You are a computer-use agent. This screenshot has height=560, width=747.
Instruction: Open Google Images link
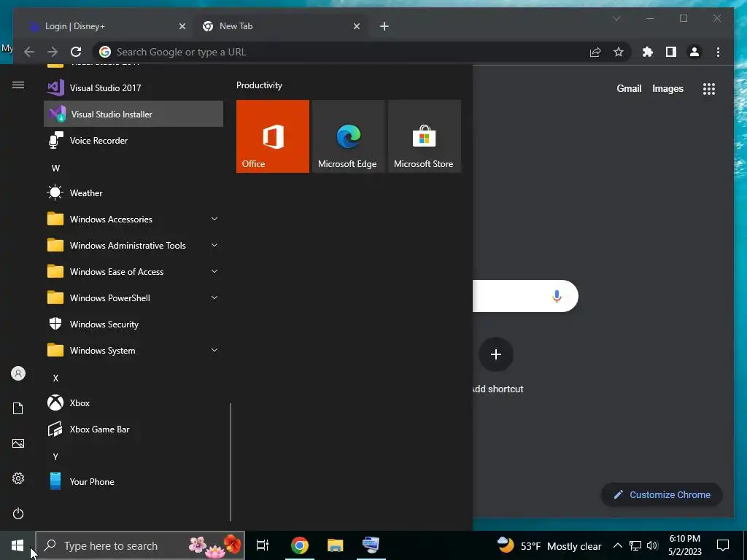667,88
